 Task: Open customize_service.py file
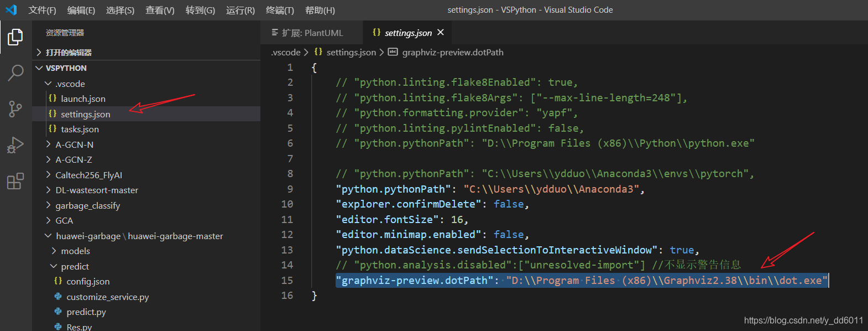point(146,297)
